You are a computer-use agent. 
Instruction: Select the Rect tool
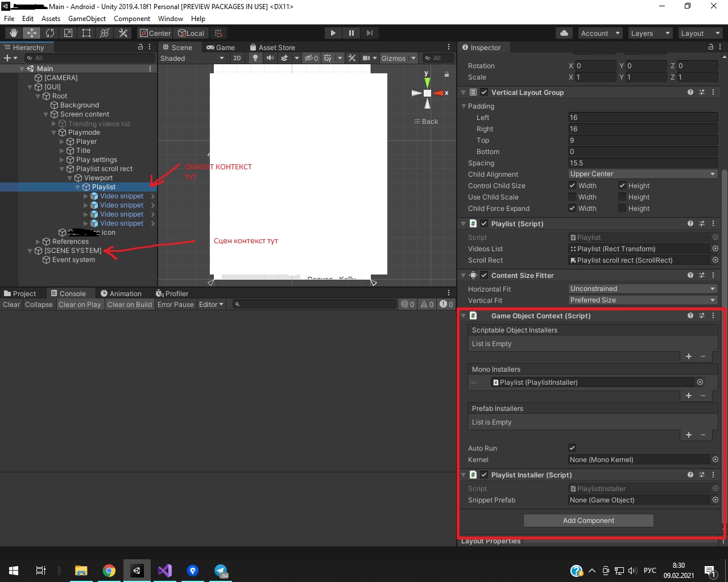(86, 33)
